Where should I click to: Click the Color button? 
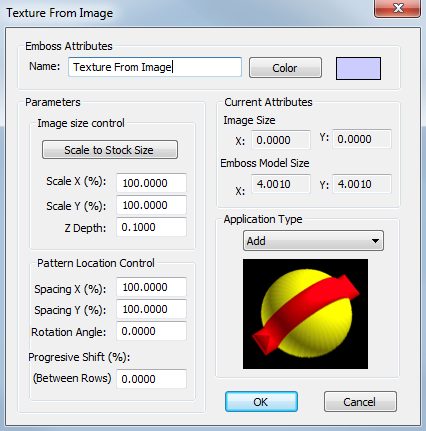pyautogui.click(x=285, y=68)
